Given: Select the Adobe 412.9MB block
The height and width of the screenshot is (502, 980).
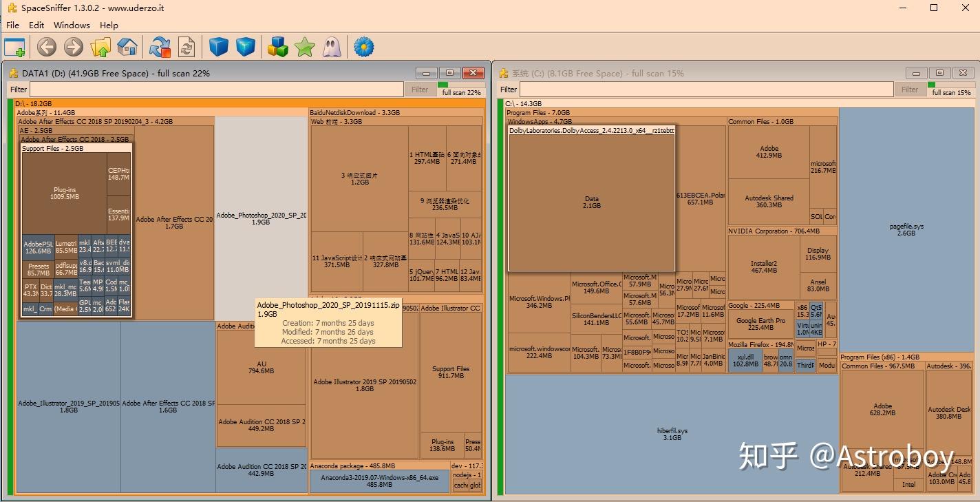Looking at the screenshot, I should (x=769, y=152).
